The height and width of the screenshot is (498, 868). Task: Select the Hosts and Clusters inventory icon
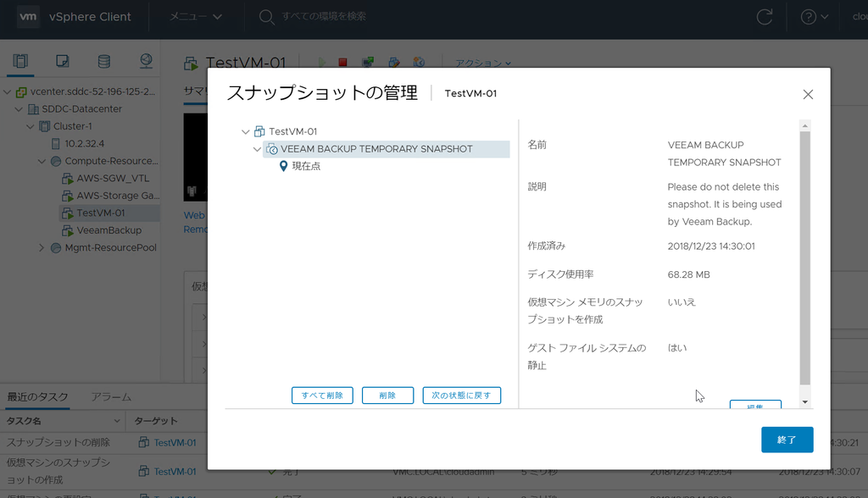point(20,61)
